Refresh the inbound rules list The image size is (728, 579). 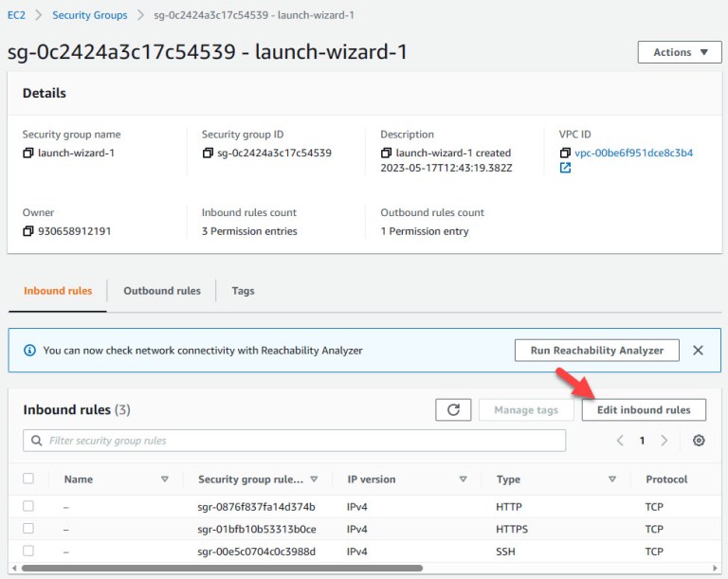point(453,410)
